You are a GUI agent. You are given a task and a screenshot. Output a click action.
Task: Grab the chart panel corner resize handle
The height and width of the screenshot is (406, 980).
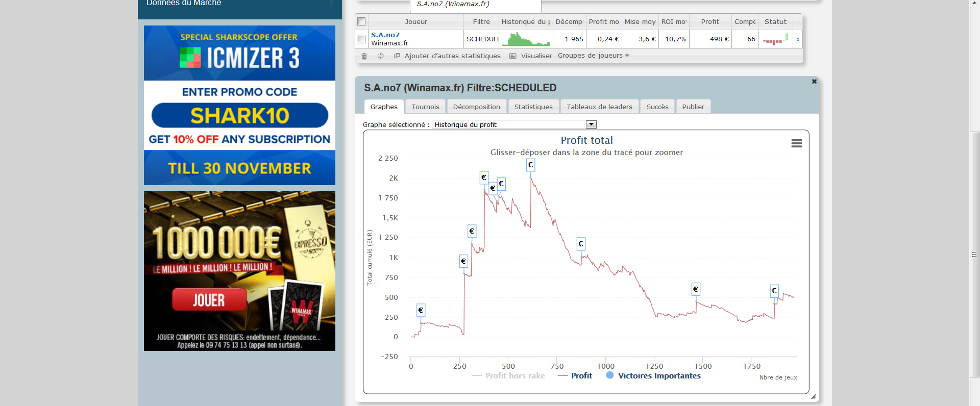point(813,396)
